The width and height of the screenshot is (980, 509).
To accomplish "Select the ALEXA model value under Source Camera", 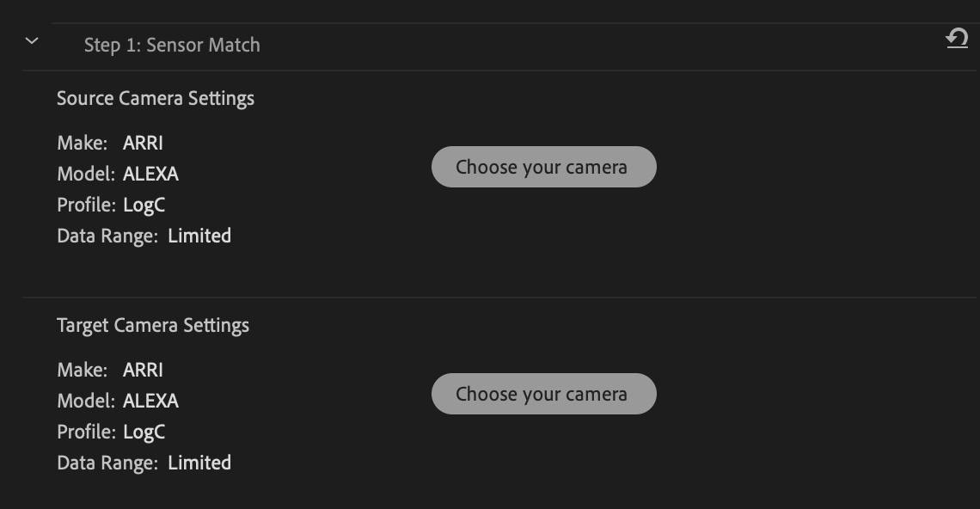I will pos(150,174).
